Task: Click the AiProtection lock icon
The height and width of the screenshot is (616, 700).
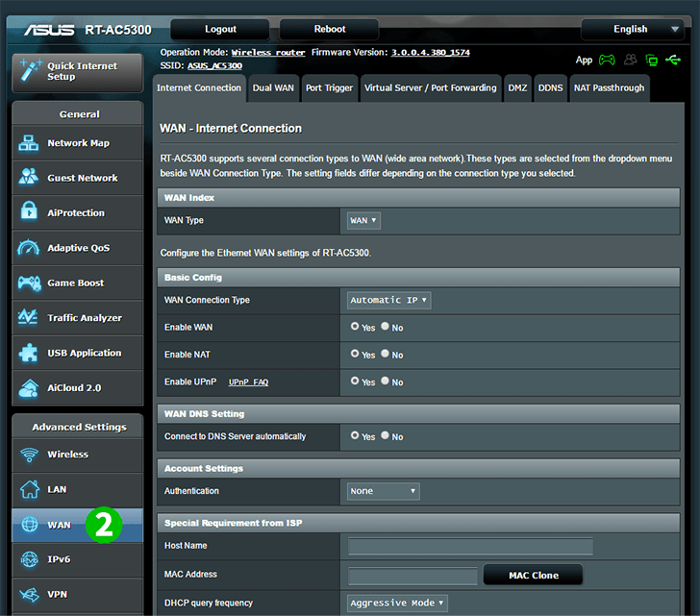Action: click(29, 210)
